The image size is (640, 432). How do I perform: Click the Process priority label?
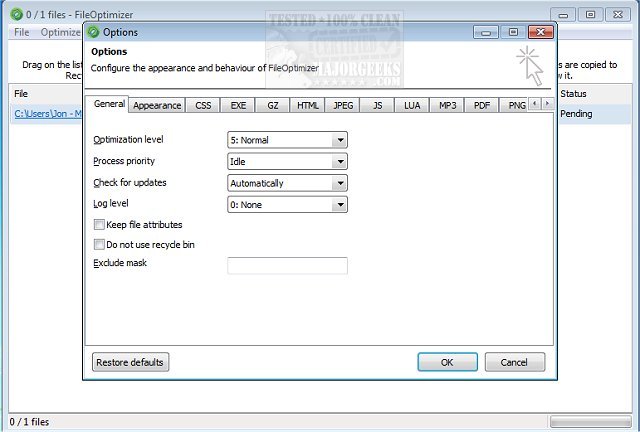point(124,161)
